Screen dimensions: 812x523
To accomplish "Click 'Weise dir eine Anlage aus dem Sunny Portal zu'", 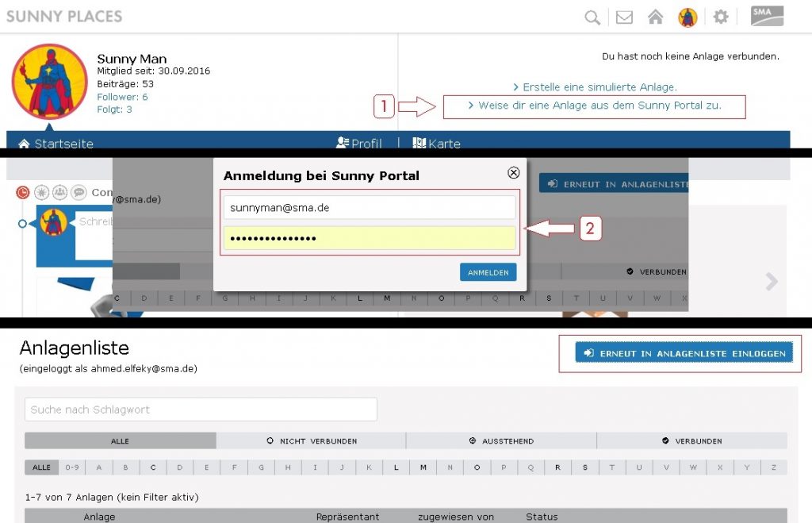I will pyautogui.click(x=595, y=106).
